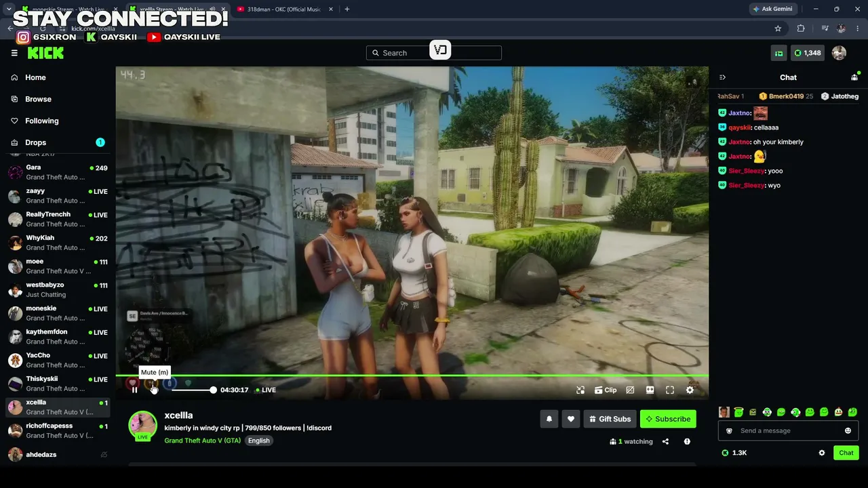The width and height of the screenshot is (868, 488).
Task: Go to the Kick logo homepage
Action: tap(45, 53)
